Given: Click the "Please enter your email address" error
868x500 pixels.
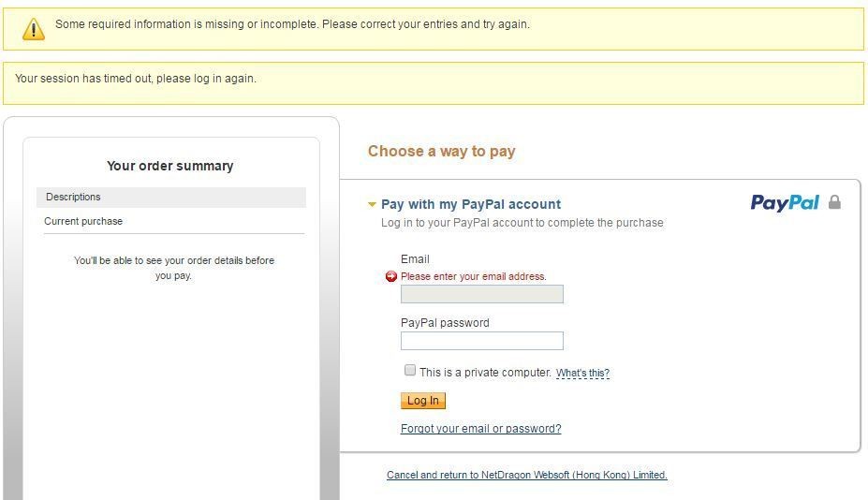Looking at the screenshot, I should point(473,277).
